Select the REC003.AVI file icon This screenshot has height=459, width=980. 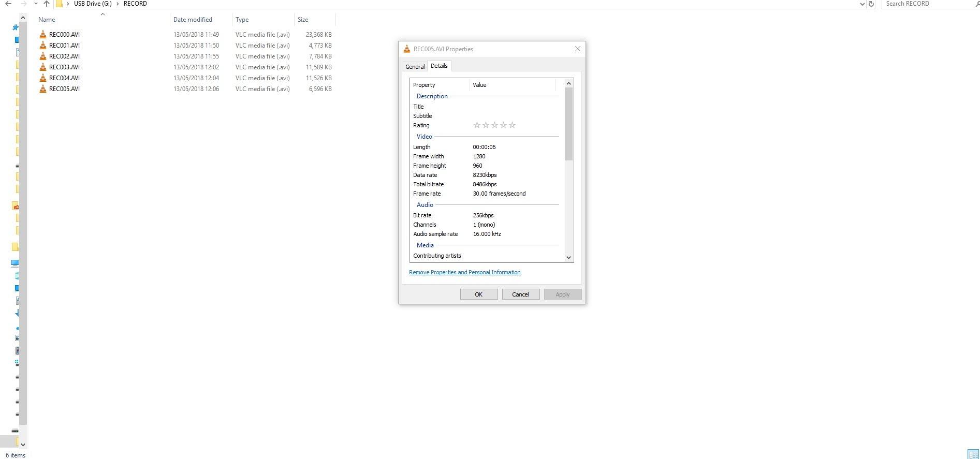pyautogui.click(x=43, y=67)
